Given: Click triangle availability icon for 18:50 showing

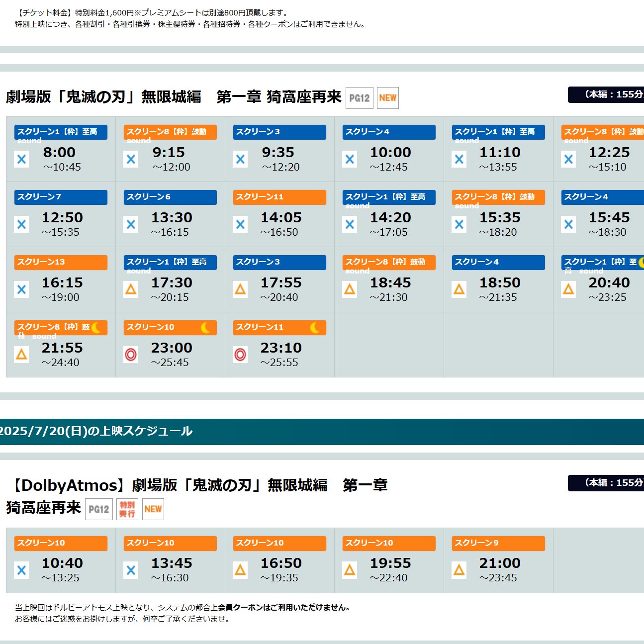Looking at the screenshot, I should tap(459, 290).
